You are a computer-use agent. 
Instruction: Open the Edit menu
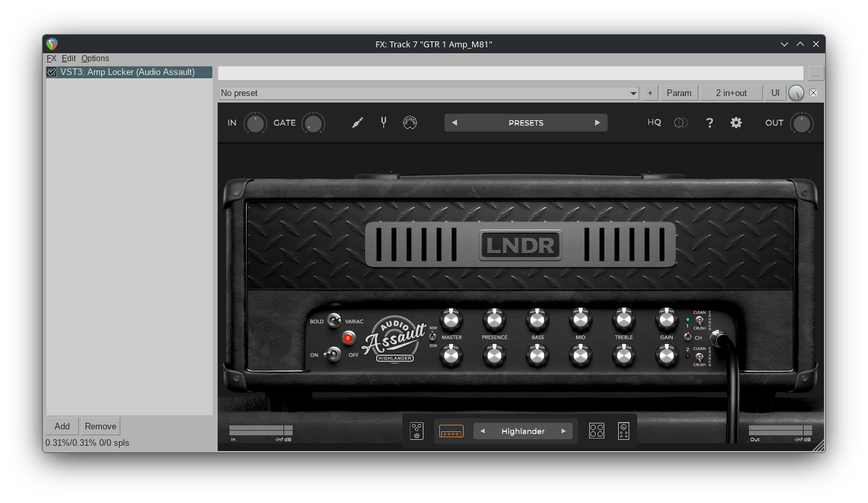[x=69, y=59]
